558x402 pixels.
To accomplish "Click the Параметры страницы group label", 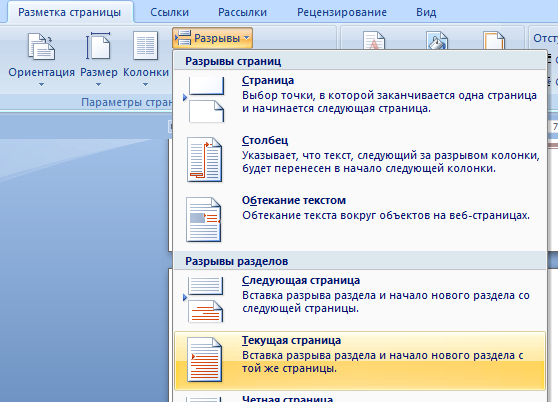I will tap(127, 102).
